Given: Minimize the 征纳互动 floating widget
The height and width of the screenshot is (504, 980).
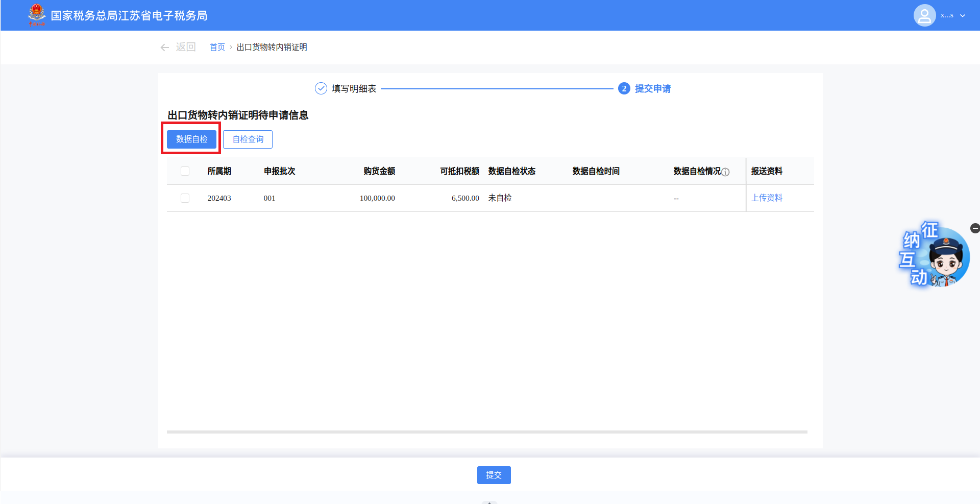Looking at the screenshot, I should tap(975, 228).
